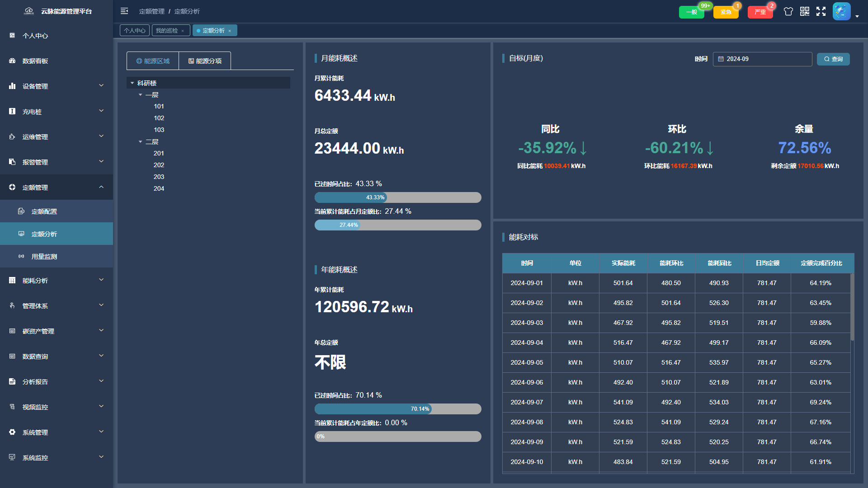868x488 pixels.
Task: Collapse the 二层 tree node
Action: click(x=140, y=142)
